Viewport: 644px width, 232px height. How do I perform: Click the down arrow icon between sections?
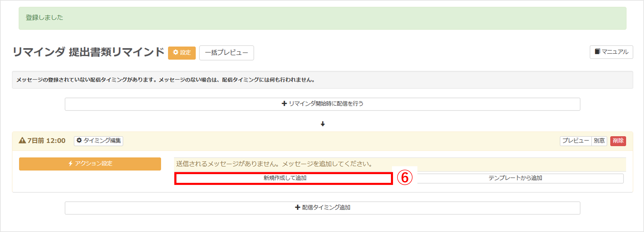click(x=322, y=124)
